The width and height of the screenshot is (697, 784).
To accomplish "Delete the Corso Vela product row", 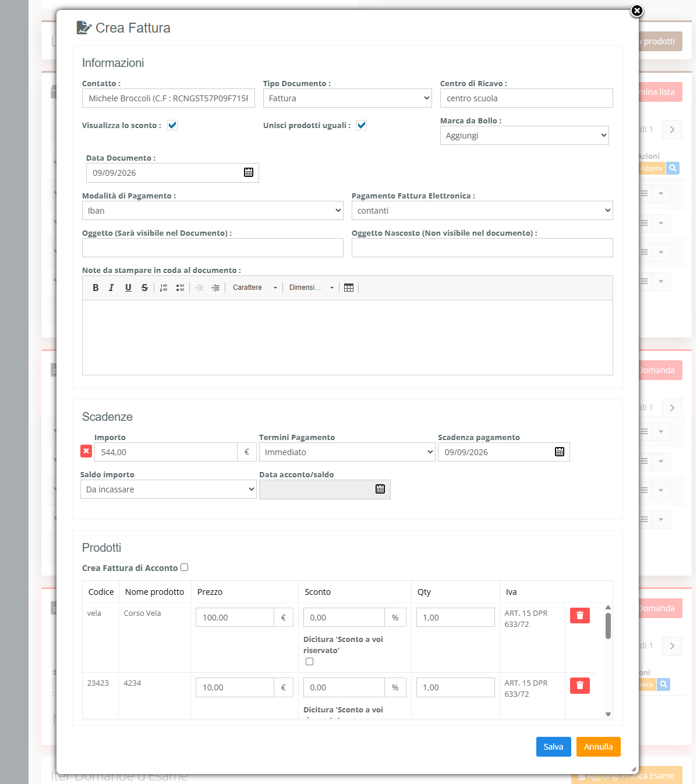I will tap(580, 615).
